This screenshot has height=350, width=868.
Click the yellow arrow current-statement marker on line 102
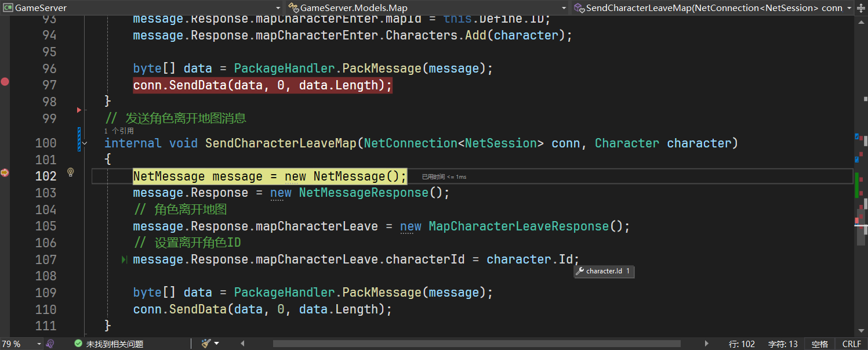(5, 172)
